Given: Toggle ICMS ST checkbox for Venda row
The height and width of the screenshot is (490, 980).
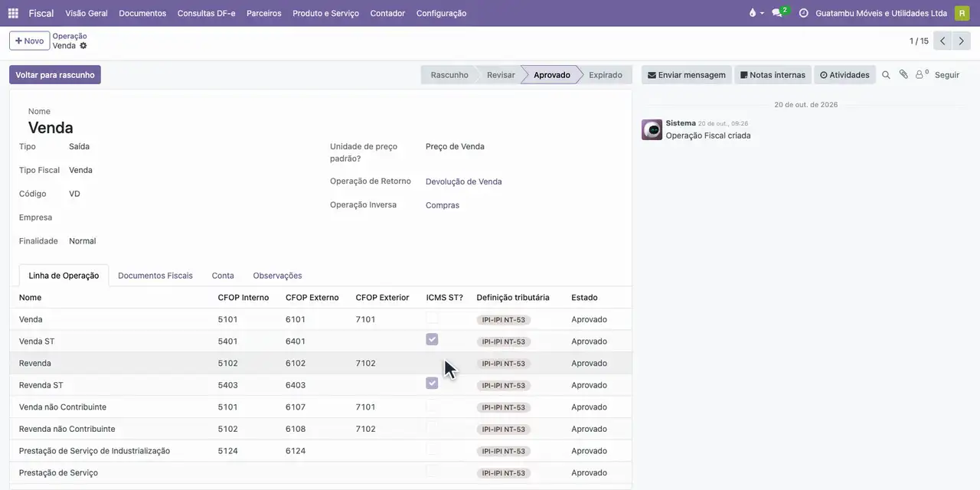Looking at the screenshot, I should (433, 318).
